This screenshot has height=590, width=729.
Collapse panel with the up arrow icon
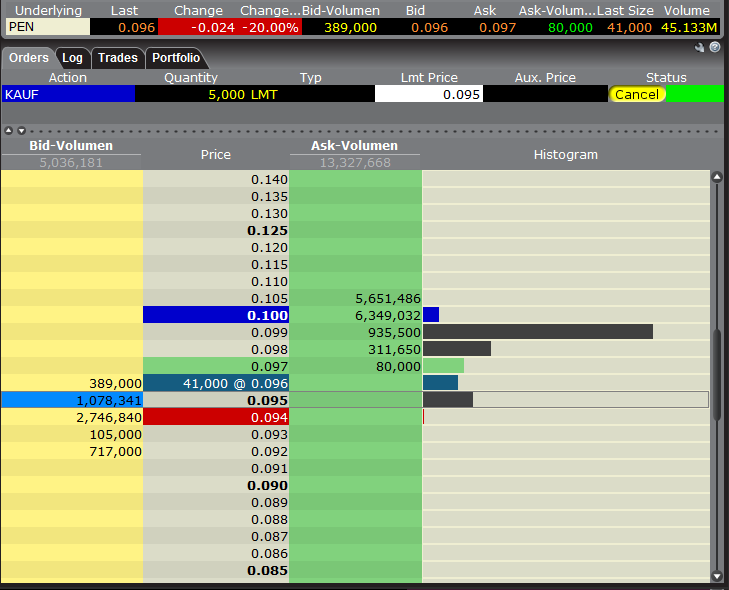[8, 131]
